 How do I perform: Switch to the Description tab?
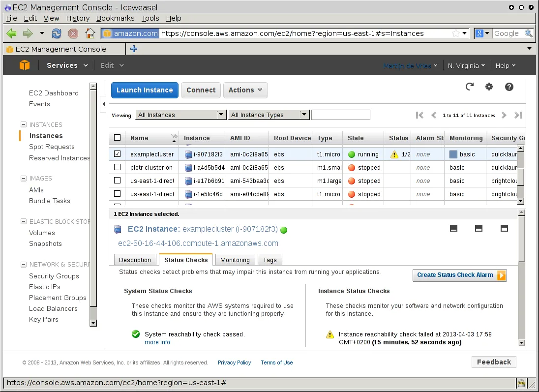click(135, 260)
